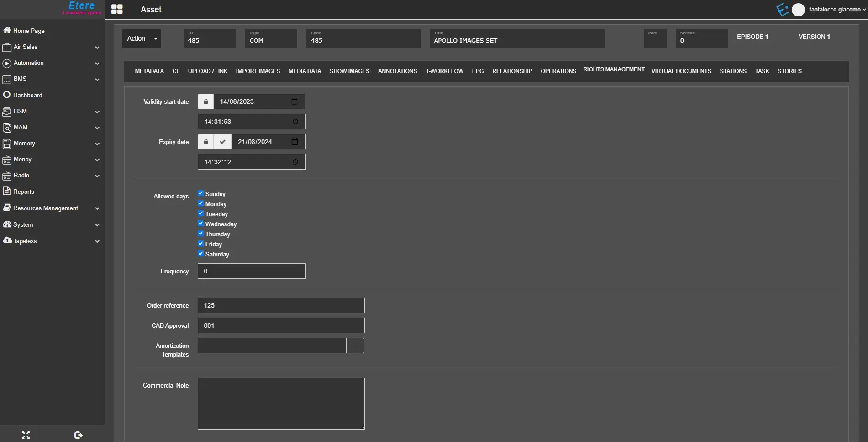Click the lock icon beside Validity start date
The height and width of the screenshot is (442, 868).
click(x=205, y=101)
